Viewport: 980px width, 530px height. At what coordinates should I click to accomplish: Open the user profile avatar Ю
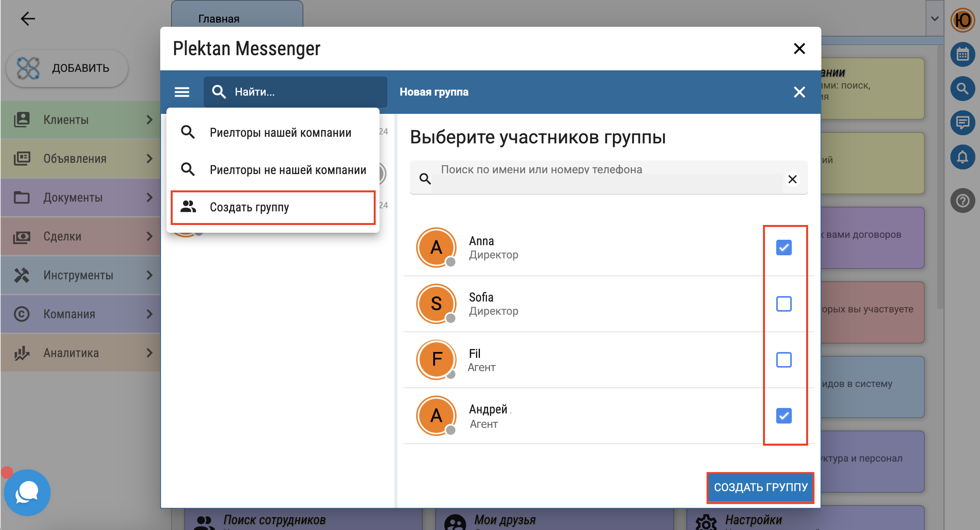click(962, 20)
